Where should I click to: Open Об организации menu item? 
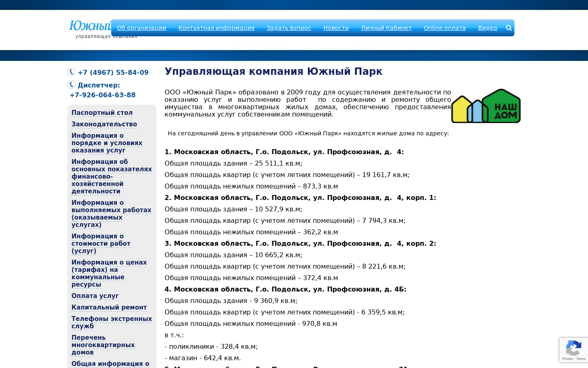coord(142,28)
